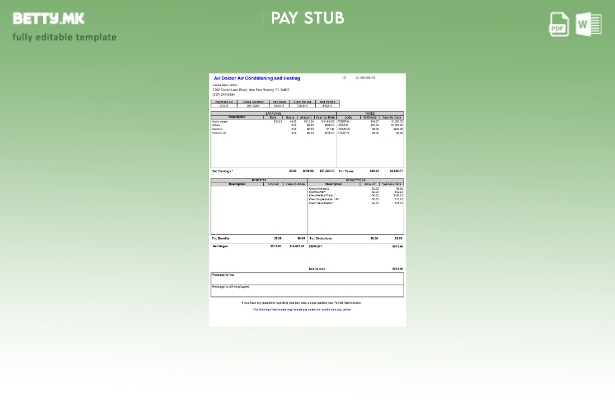This screenshot has height=400, width=615.
Task: Select the Benefits table header
Action: pyautogui.click(x=258, y=180)
